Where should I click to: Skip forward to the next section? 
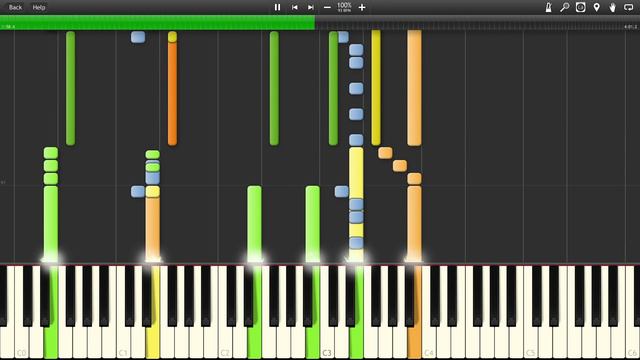(x=311, y=7)
